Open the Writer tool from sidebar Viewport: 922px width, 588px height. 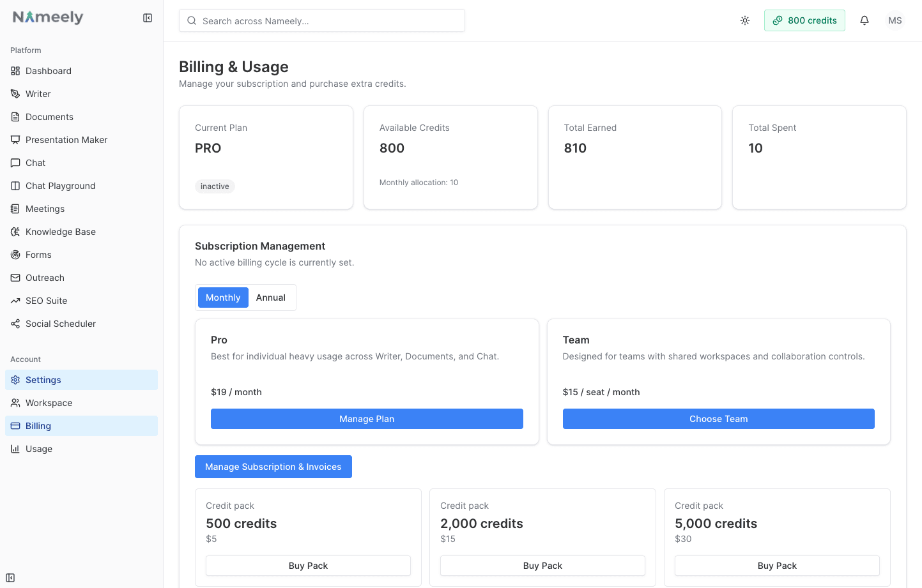point(37,94)
